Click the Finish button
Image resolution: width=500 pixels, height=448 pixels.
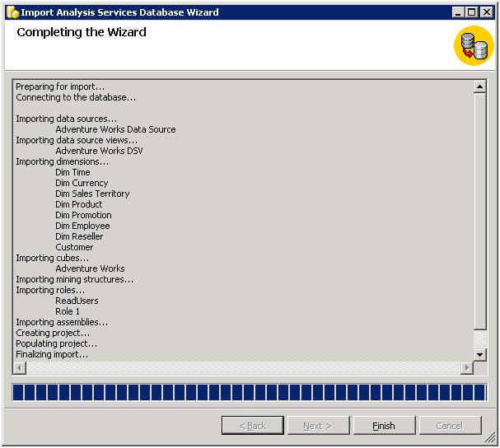coord(384,426)
